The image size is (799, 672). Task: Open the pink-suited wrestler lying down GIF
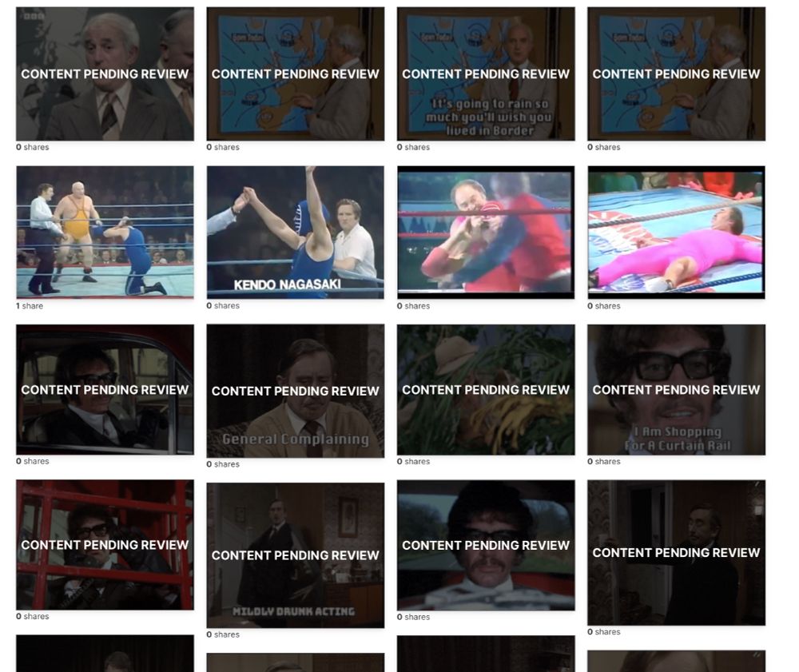click(x=676, y=232)
